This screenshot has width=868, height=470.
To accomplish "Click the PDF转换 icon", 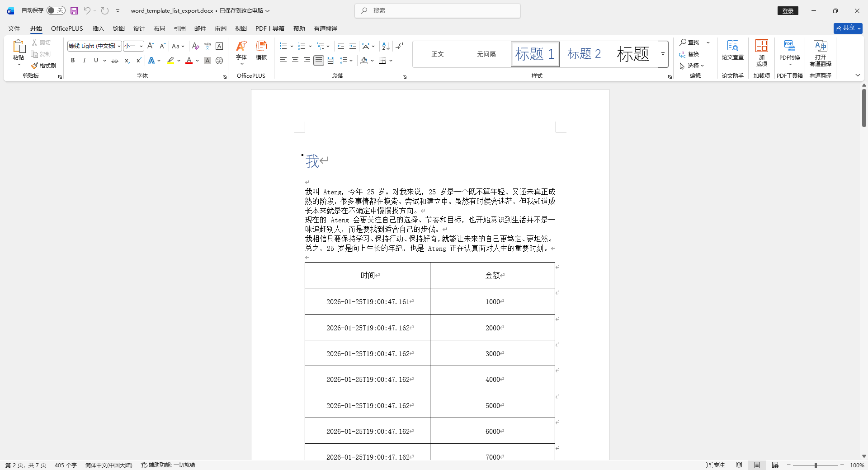I will coord(789,45).
